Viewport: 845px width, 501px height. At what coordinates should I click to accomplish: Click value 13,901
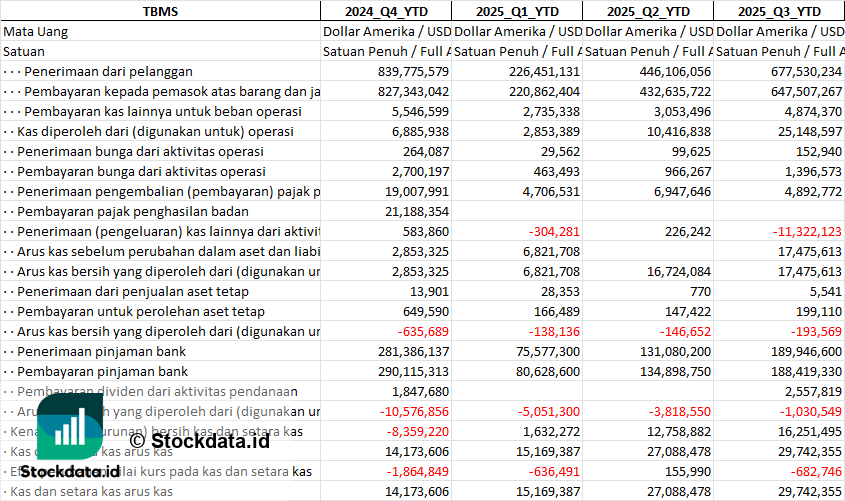tap(430, 291)
